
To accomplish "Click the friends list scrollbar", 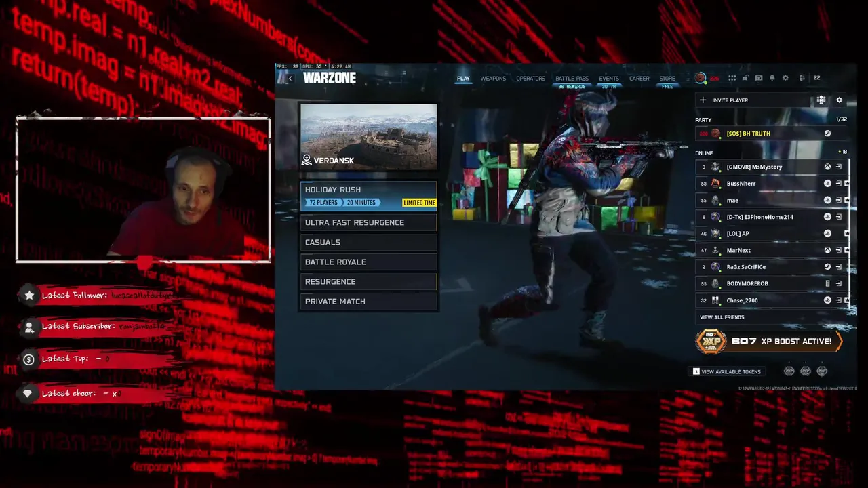I will pos(849,234).
